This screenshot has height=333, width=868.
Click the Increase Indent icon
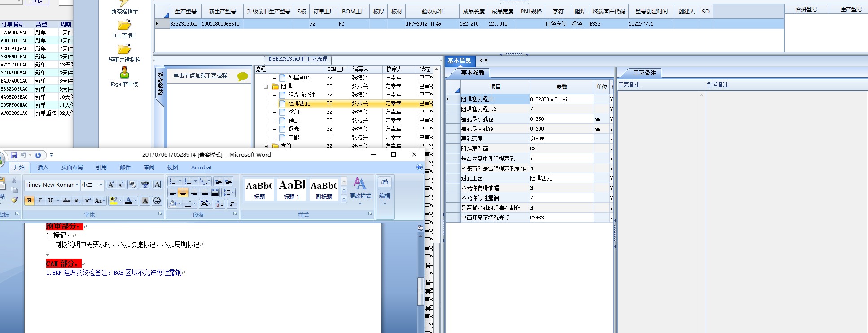coord(229,181)
